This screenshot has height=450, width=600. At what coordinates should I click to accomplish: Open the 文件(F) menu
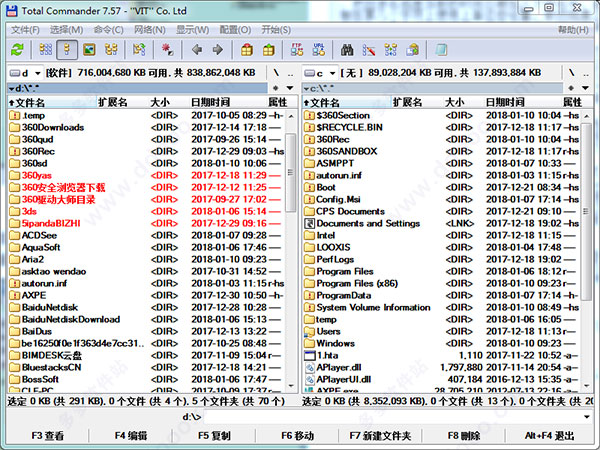pyautogui.click(x=25, y=30)
